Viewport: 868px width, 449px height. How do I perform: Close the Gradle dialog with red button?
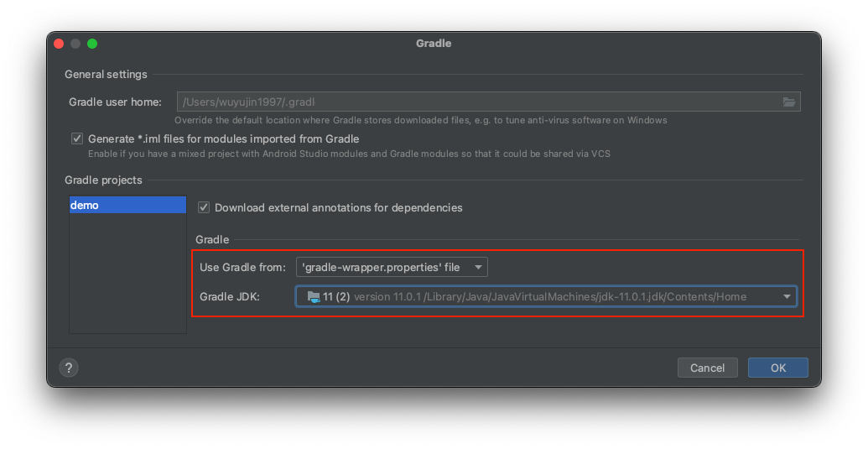coord(59,44)
